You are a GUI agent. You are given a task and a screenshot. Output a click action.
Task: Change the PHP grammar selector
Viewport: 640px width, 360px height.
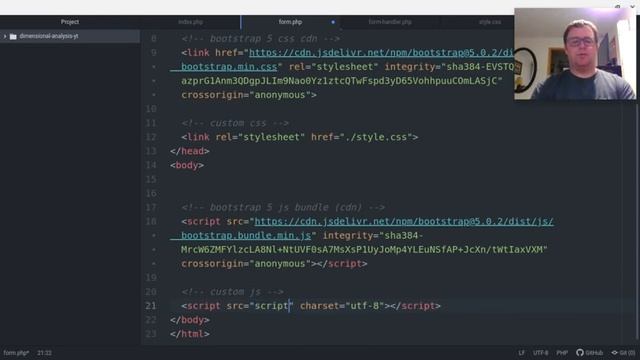[x=562, y=353]
